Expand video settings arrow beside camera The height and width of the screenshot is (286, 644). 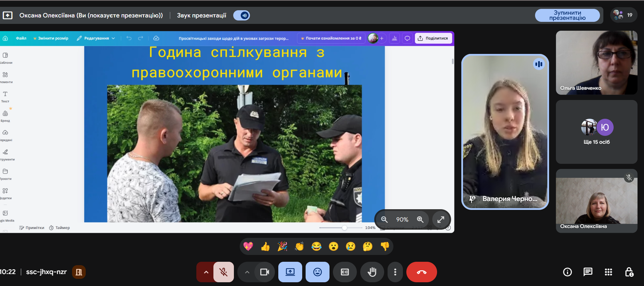tap(247, 272)
